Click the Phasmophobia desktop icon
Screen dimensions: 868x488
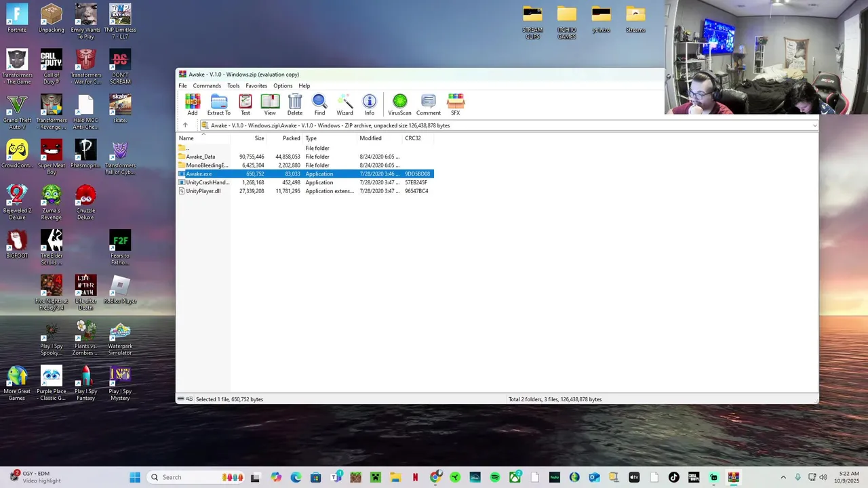[x=85, y=154]
